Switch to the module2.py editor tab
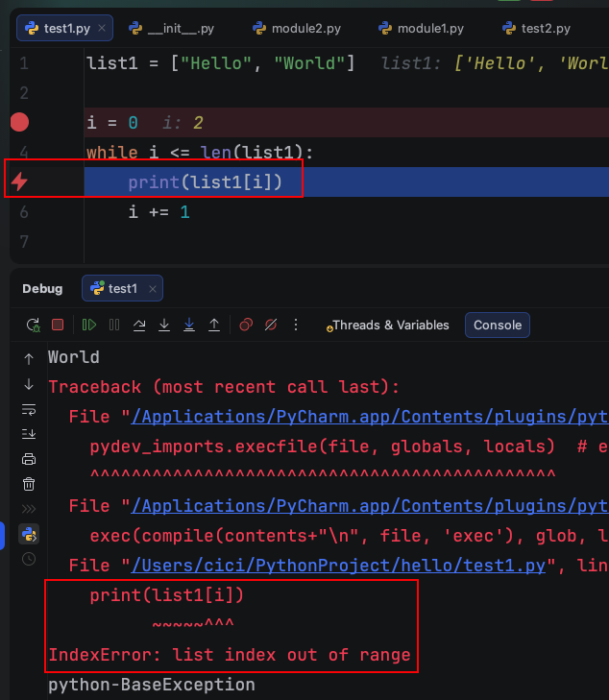 (297, 29)
